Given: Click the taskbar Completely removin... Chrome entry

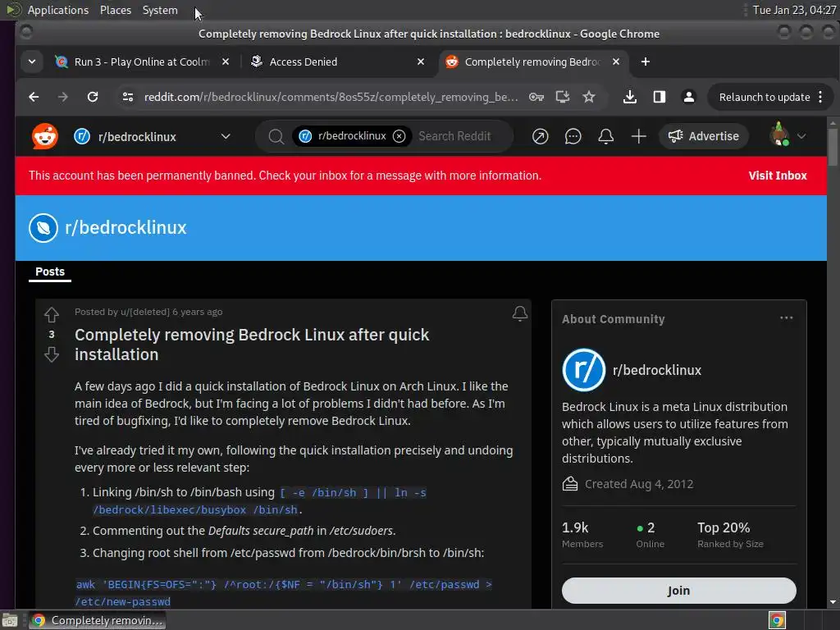Looking at the screenshot, I should (x=98, y=620).
